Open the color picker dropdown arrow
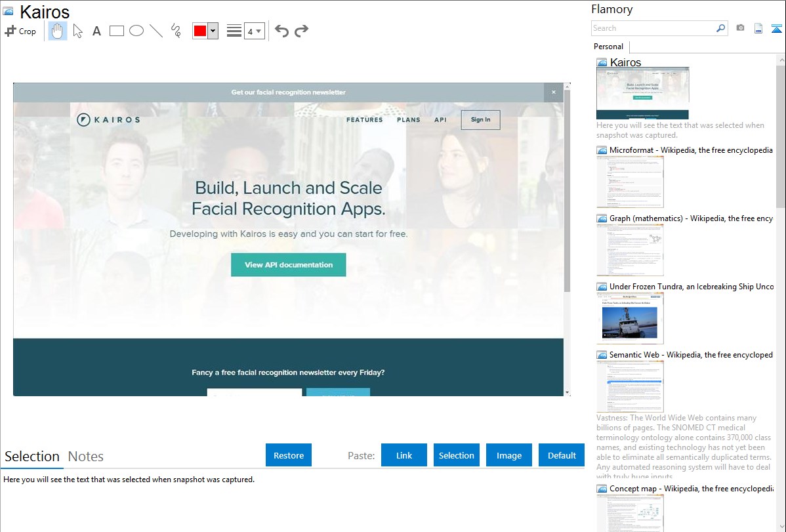The height and width of the screenshot is (532, 786). coord(213,31)
